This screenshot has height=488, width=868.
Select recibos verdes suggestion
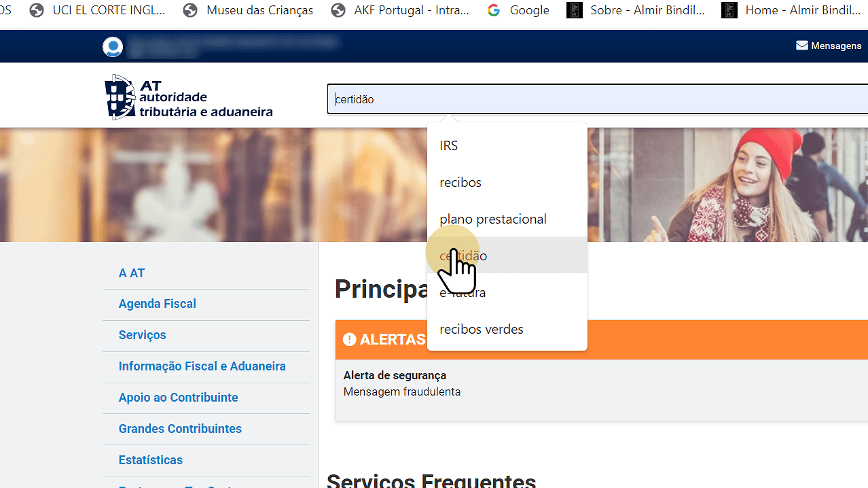(482, 329)
